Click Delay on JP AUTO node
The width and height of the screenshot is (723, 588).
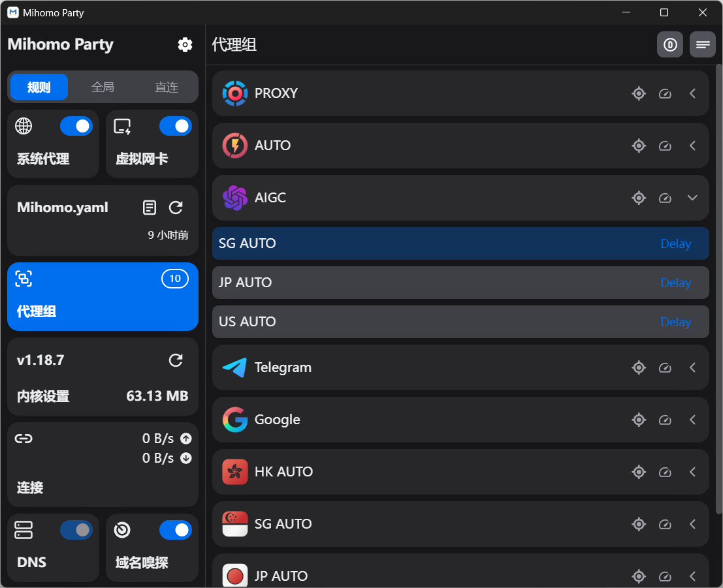(675, 283)
